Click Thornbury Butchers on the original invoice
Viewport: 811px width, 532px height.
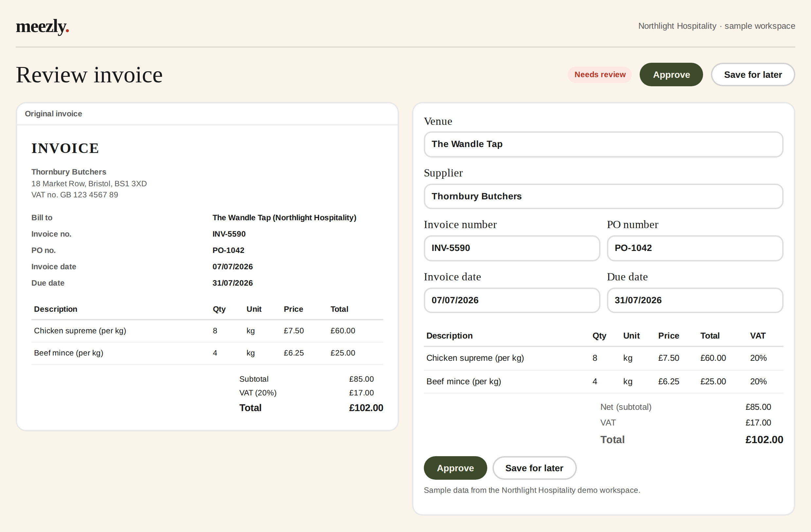[x=69, y=172]
